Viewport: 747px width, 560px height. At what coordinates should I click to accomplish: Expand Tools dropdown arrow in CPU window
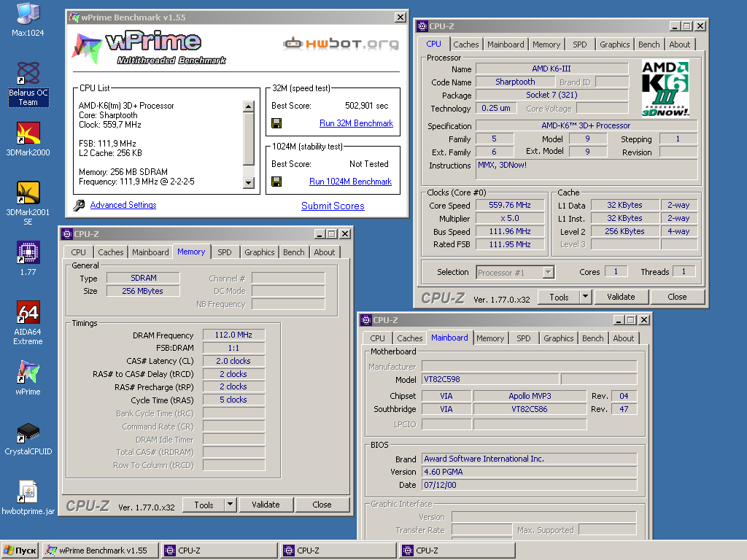pyautogui.click(x=586, y=297)
